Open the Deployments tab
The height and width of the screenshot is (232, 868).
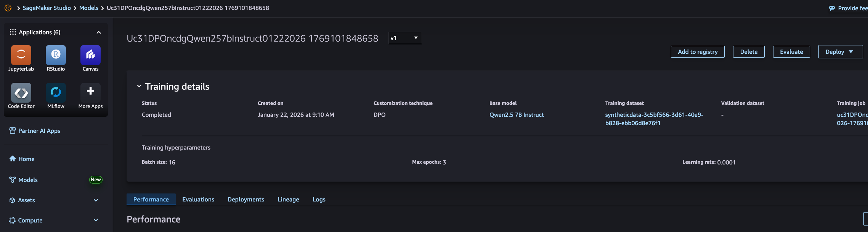(246, 200)
